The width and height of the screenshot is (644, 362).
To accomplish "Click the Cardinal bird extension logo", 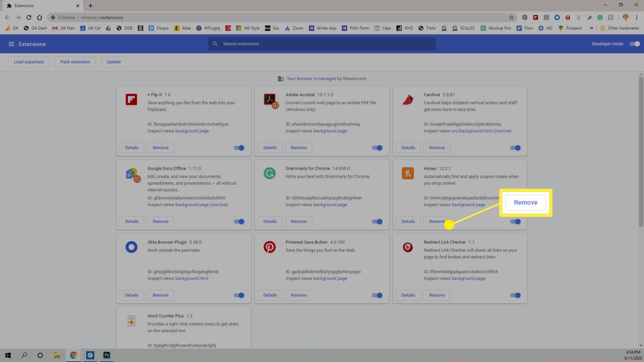I will click(408, 100).
